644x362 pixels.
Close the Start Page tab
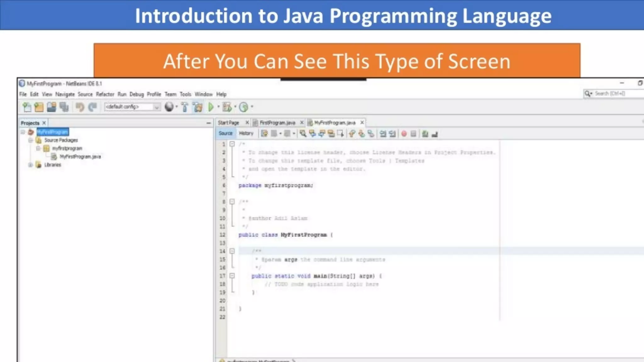pos(247,122)
